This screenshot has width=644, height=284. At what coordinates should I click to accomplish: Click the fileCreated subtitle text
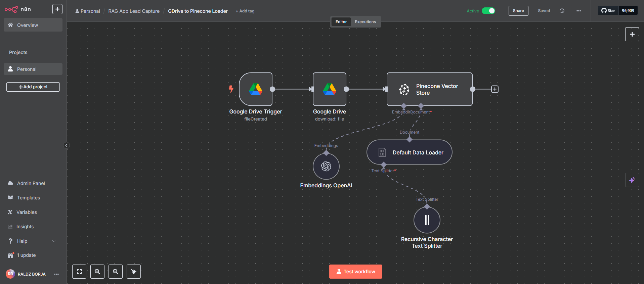256,119
